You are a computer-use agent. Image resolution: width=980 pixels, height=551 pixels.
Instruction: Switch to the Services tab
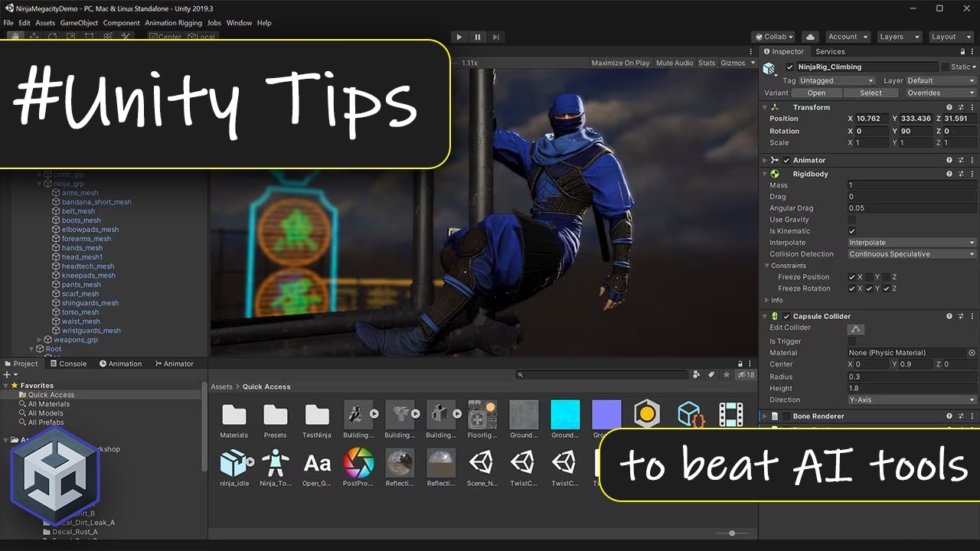click(x=830, y=51)
